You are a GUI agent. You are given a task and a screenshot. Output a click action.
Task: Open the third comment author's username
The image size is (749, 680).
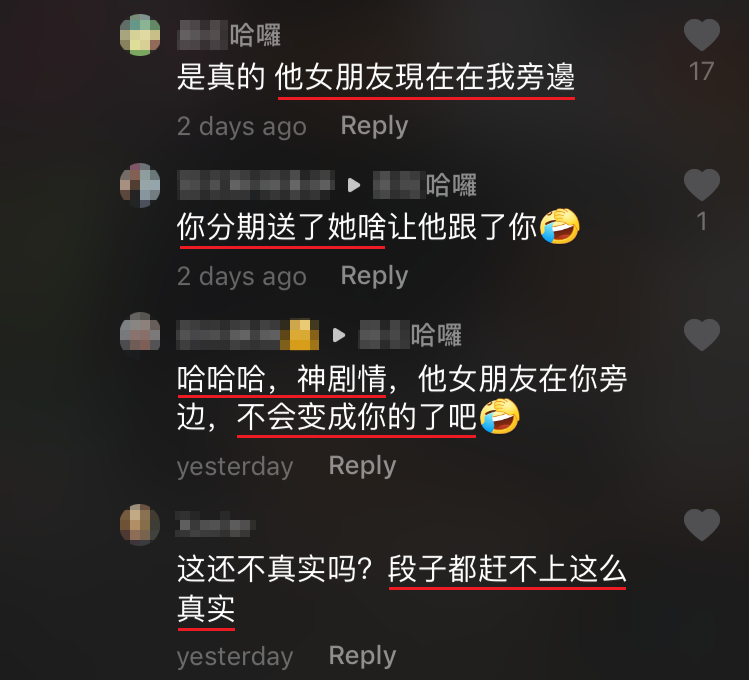pyautogui.click(x=247, y=335)
